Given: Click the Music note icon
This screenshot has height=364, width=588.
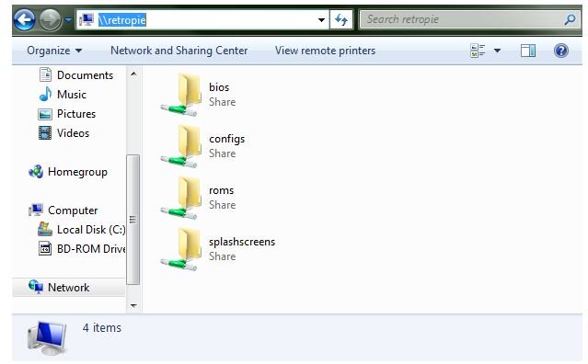Looking at the screenshot, I should point(45,94).
